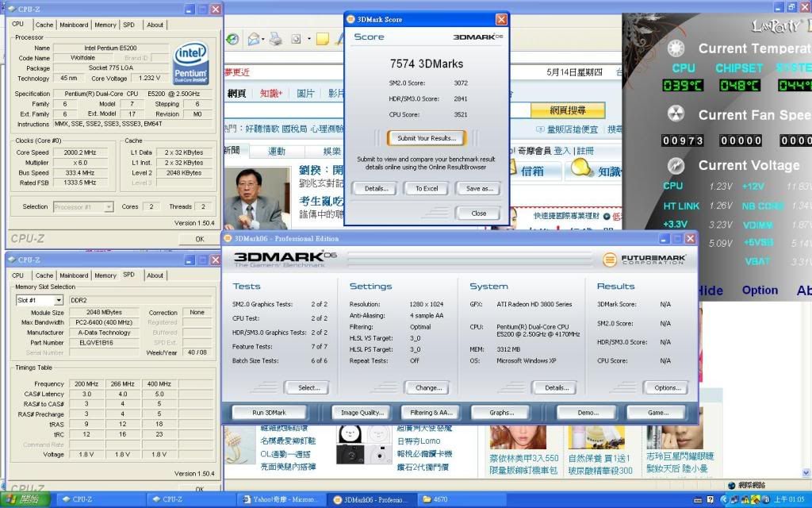Click the browser scrollbar down arrow

pyautogui.click(x=806, y=473)
